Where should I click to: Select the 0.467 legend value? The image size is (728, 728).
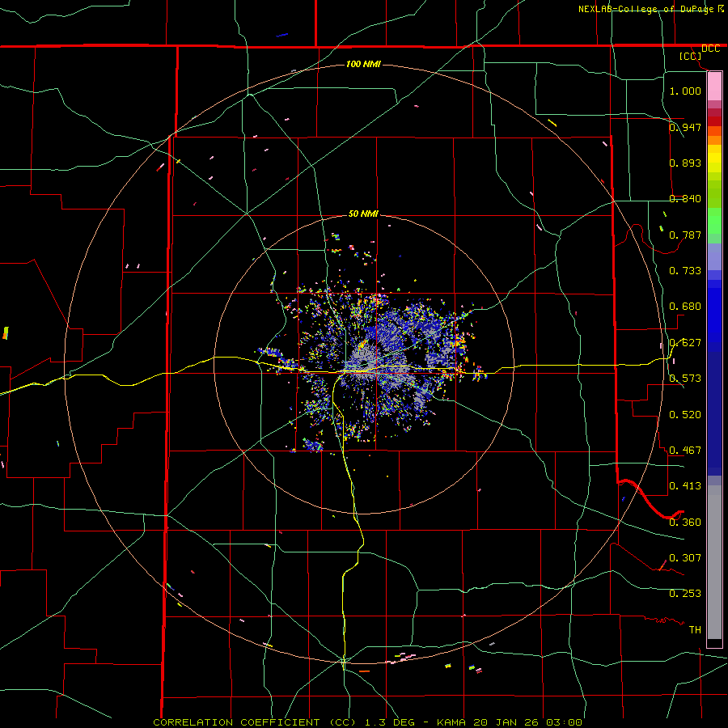685,451
